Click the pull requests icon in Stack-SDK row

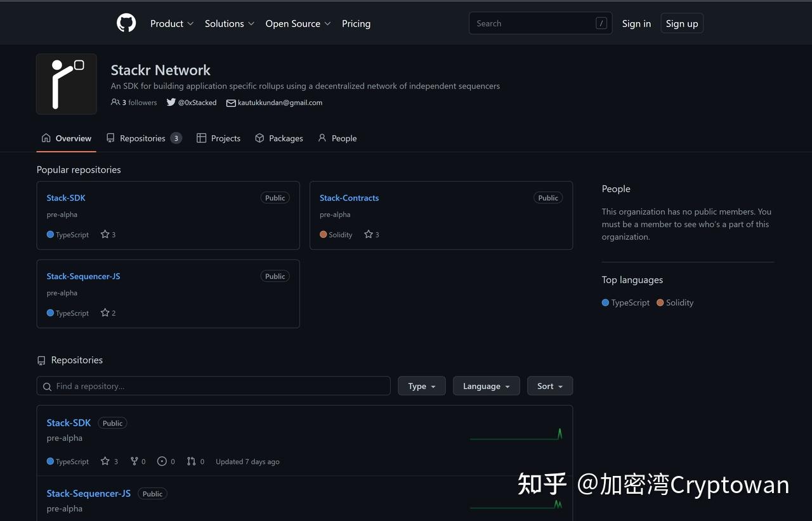point(191,461)
